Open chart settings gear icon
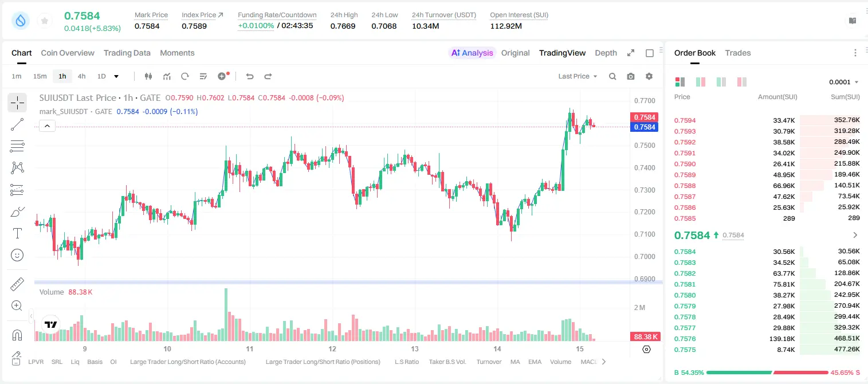This screenshot has height=384, width=868. tap(649, 76)
